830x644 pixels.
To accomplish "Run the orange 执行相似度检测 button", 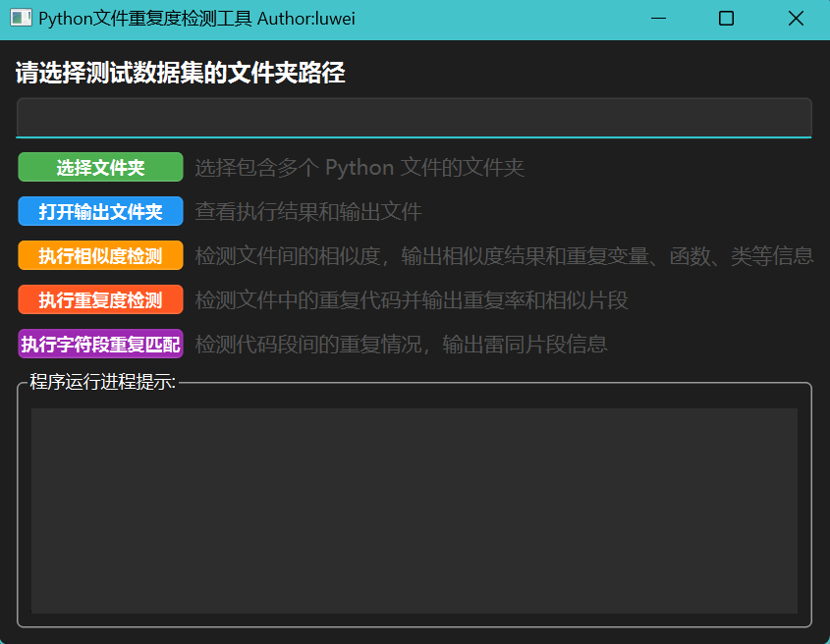I will 100,256.
